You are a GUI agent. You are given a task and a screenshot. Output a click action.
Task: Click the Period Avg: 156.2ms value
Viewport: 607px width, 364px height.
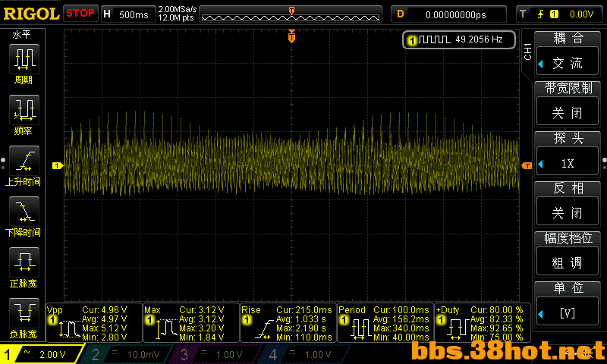(x=401, y=319)
